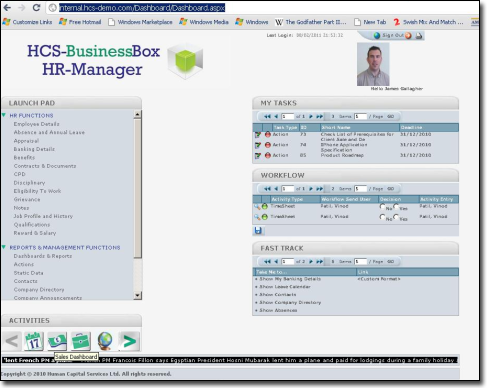Click the blue save disk icon in Workflow

(x=258, y=230)
